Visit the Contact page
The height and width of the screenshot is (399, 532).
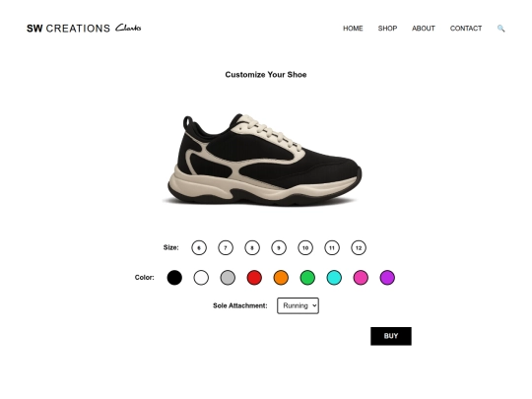pos(466,29)
